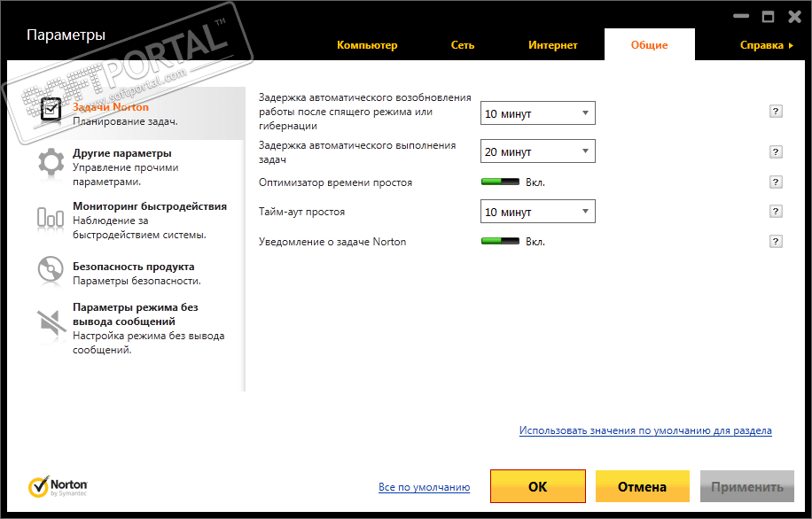
Task: Expand the Тайм-аут простоя dropdown
Action: tap(537, 212)
